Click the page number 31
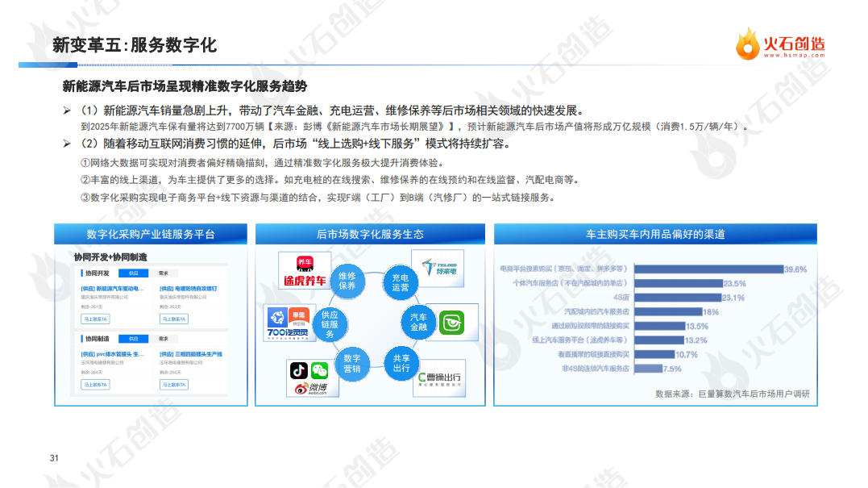Viewport: 868px width, 488px height. [54, 458]
